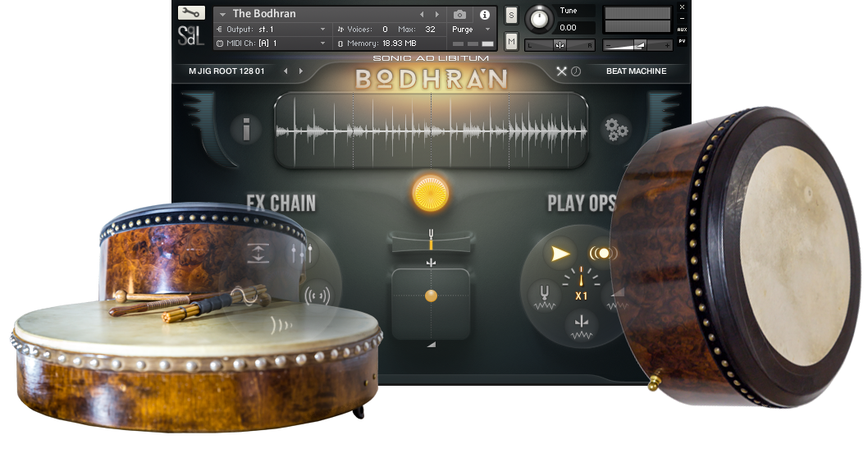The image size is (868, 458).
Task: Click the pan icon above XY pad
Action: pyautogui.click(x=431, y=263)
